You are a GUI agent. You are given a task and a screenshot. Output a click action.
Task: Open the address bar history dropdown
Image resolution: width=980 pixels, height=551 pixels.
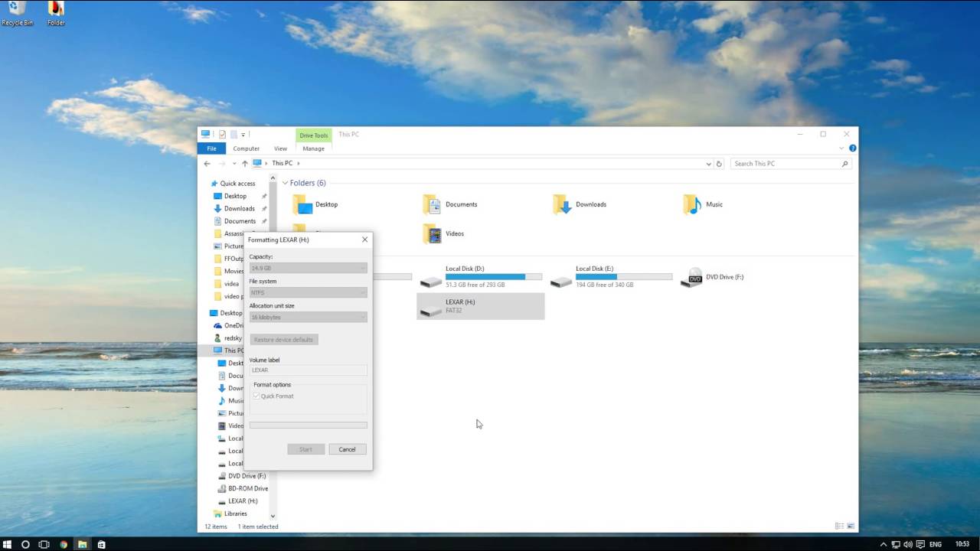pyautogui.click(x=708, y=164)
